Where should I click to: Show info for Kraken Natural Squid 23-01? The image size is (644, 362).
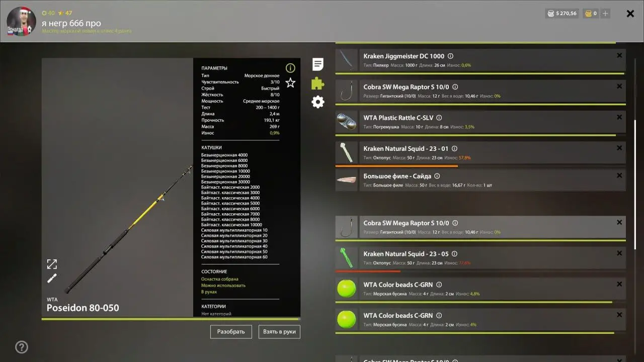454,149
